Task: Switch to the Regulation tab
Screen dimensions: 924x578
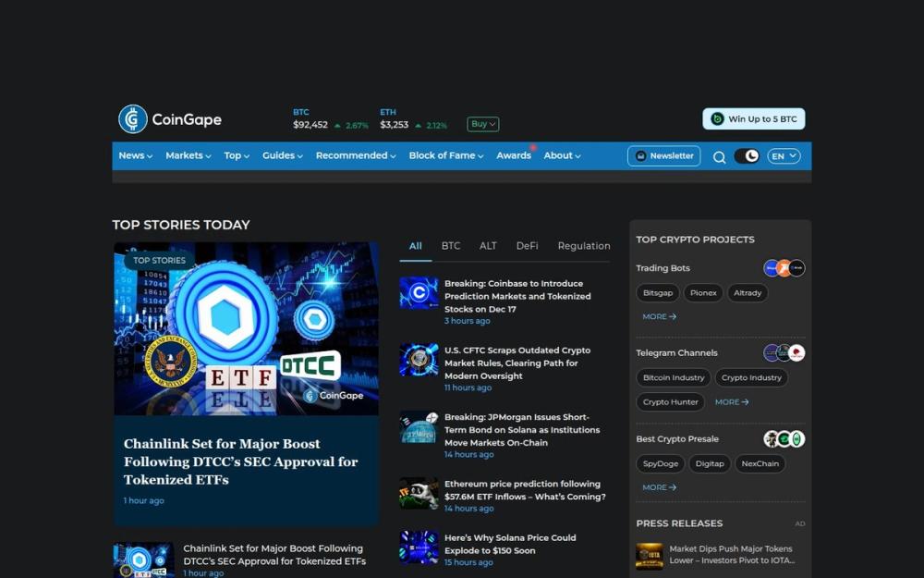Action: [x=584, y=246]
